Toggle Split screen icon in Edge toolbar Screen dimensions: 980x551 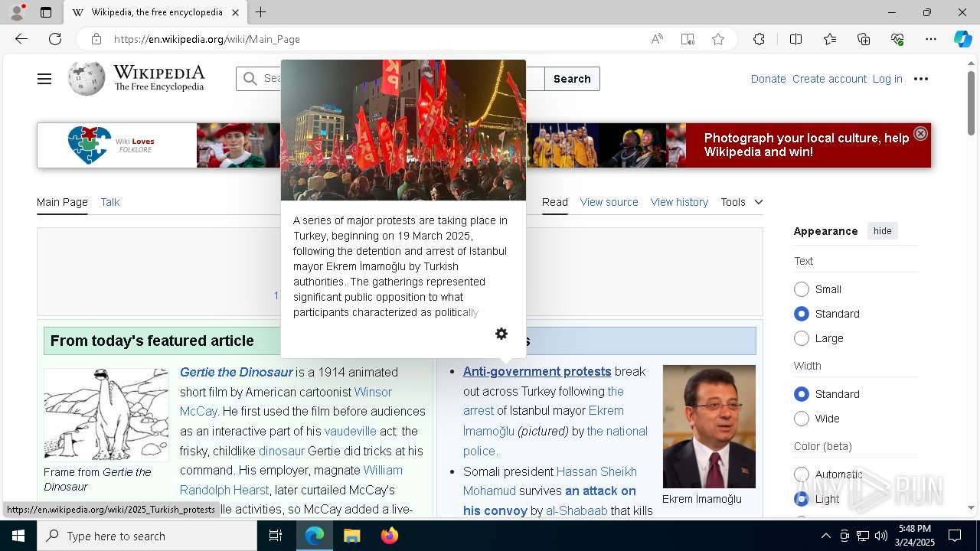click(x=795, y=39)
